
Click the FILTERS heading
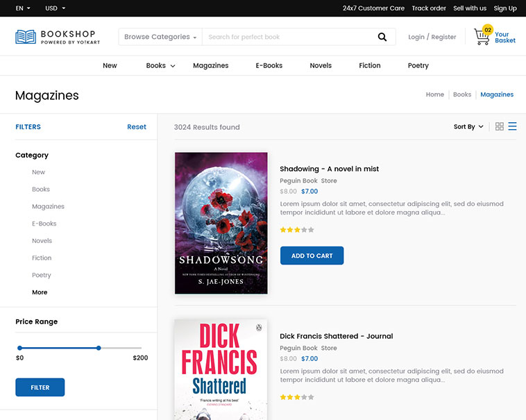[28, 127]
